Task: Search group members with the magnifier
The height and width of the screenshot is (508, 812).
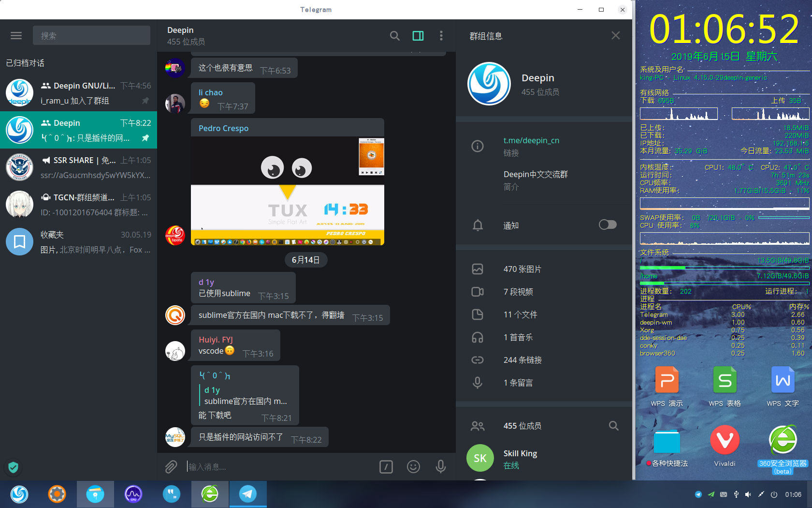Action: (x=613, y=426)
